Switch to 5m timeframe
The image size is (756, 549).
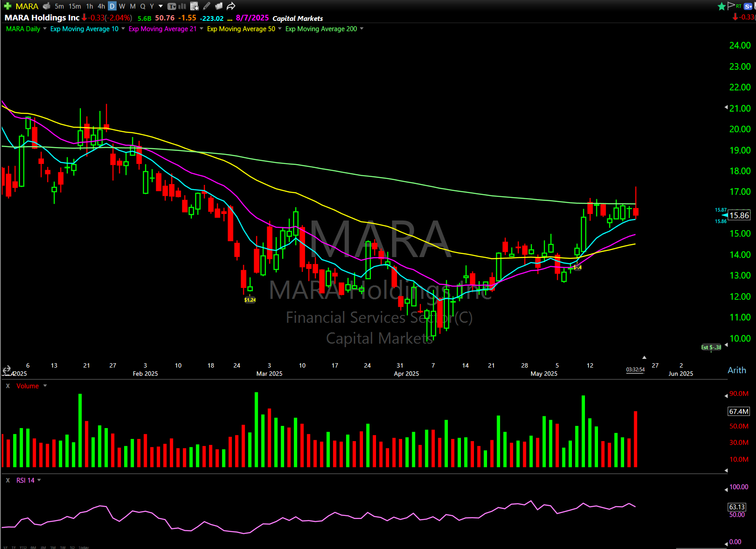59,6
